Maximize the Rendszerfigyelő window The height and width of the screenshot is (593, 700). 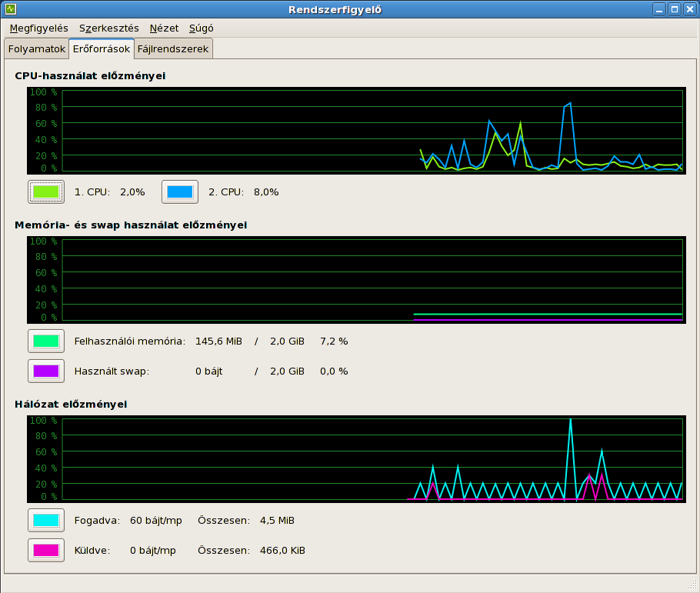click(x=674, y=10)
